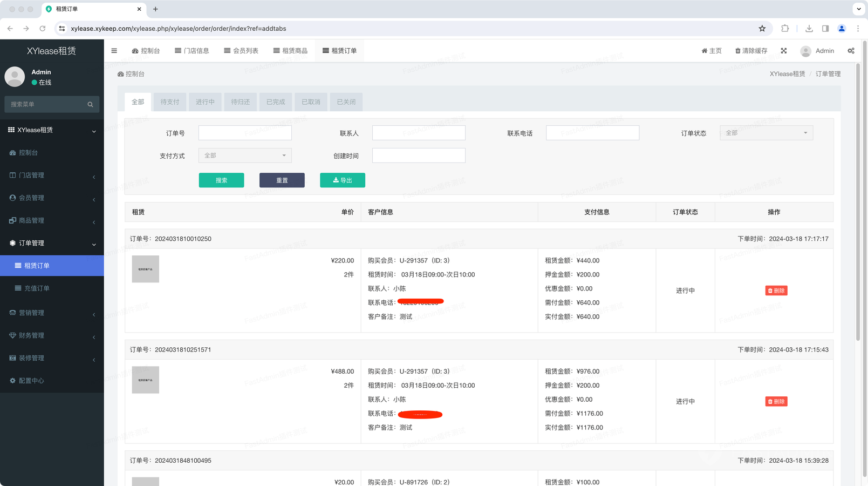Click the hamburger sidebar toggle icon
Image resolution: width=868 pixels, height=486 pixels.
[114, 51]
